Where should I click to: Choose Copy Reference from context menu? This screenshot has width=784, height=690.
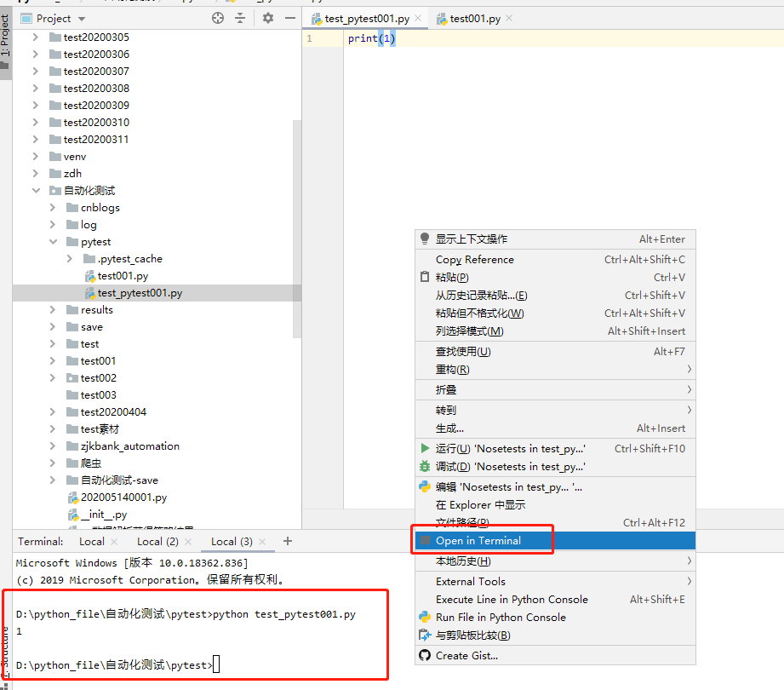coord(474,259)
